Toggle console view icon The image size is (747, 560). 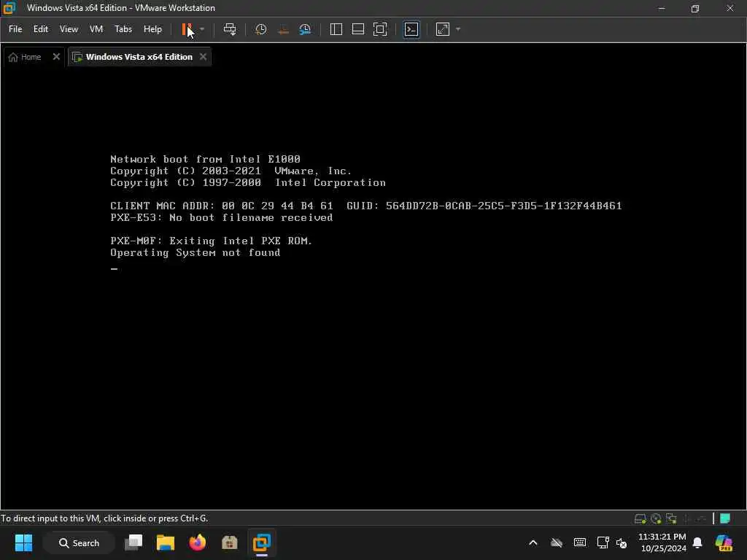tap(411, 29)
